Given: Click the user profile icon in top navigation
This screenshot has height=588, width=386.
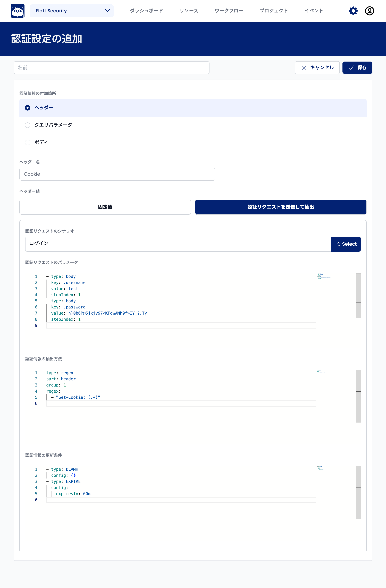Looking at the screenshot, I should point(370,11).
